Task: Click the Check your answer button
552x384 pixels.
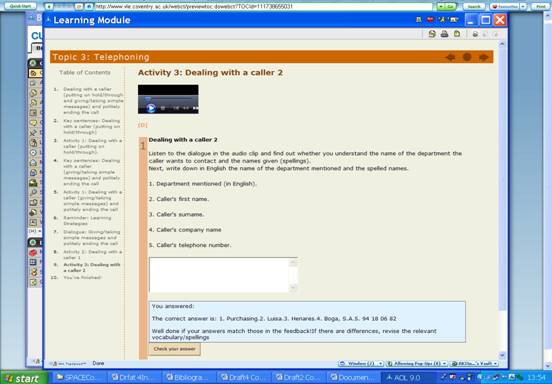Action: tap(175, 349)
